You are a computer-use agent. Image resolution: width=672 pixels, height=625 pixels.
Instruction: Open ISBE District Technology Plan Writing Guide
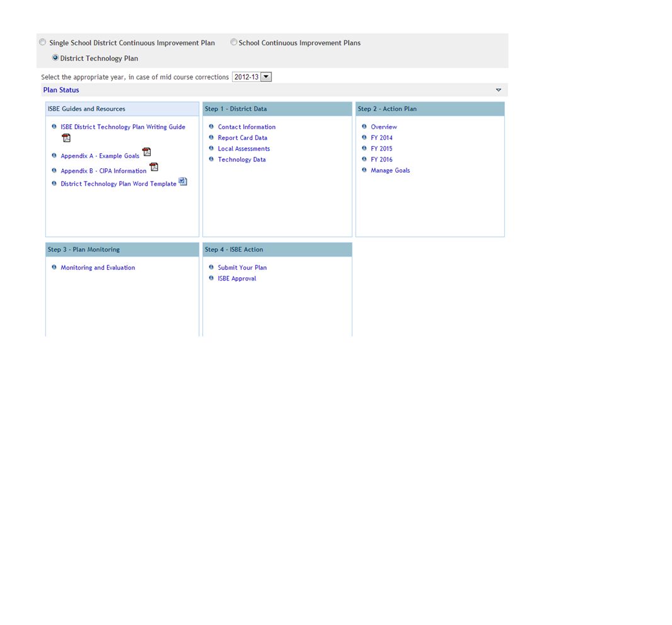coord(123,127)
